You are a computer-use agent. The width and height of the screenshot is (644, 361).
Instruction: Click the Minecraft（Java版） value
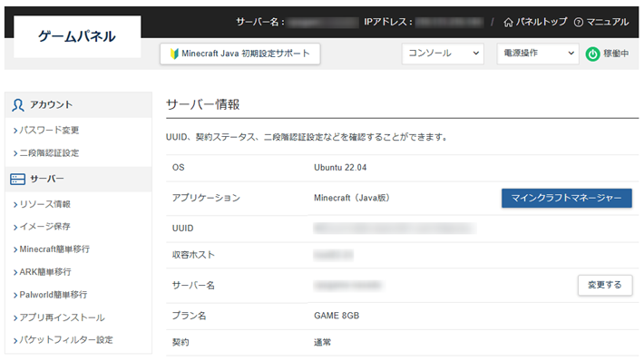coord(352,198)
